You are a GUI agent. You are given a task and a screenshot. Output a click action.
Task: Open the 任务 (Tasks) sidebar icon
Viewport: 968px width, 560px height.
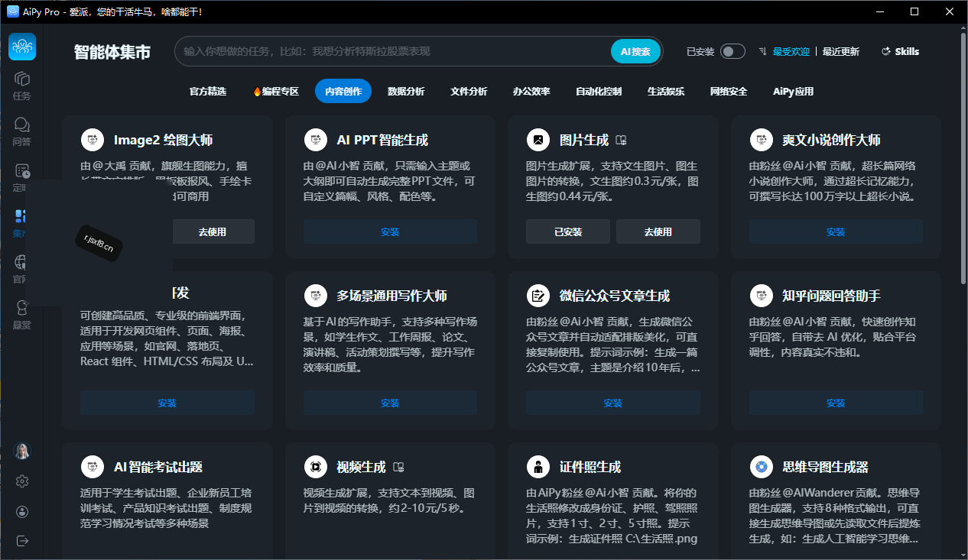click(x=22, y=84)
